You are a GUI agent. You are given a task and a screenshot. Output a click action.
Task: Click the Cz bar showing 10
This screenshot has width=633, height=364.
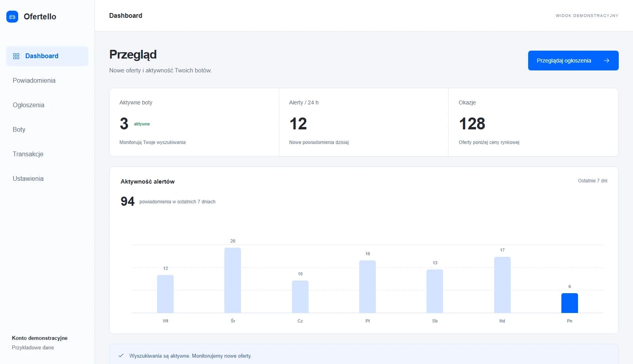[x=300, y=297]
